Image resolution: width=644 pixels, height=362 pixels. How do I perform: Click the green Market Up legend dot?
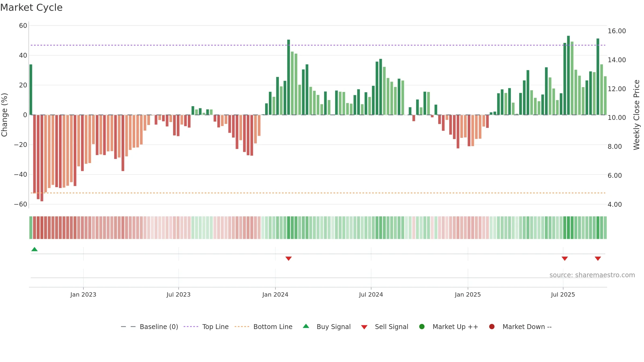point(422,327)
